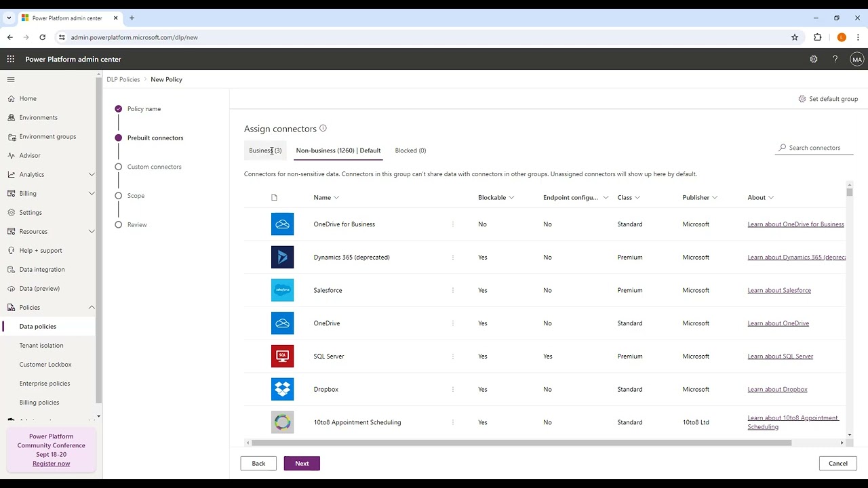868x488 pixels.
Task: Click the SQL Server connector icon
Action: 282,357
